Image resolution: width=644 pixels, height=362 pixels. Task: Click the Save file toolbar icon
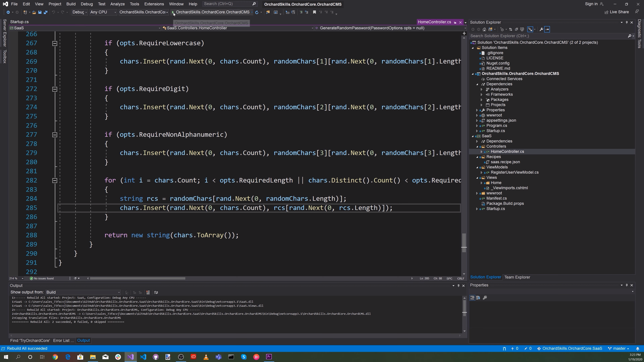[40, 12]
